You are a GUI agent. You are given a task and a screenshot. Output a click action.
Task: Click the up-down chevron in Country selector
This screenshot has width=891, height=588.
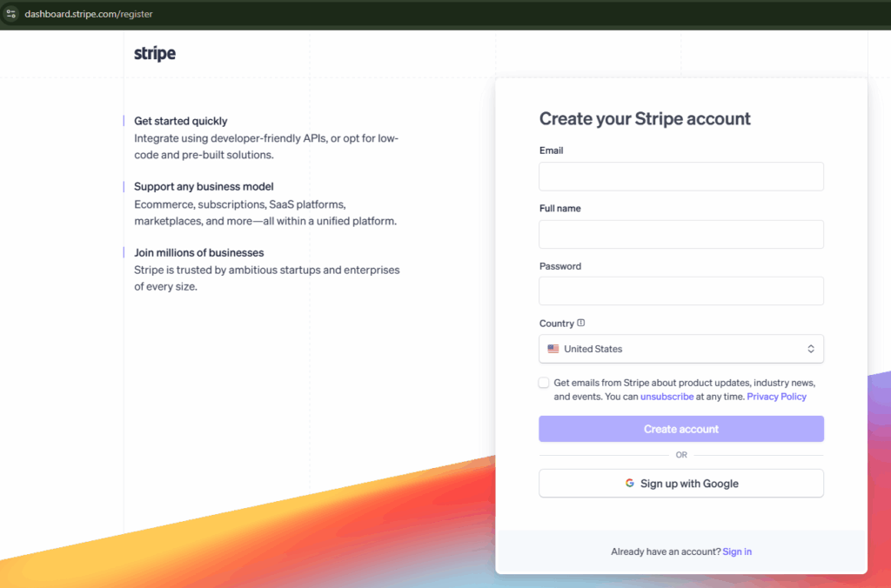(810, 349)
